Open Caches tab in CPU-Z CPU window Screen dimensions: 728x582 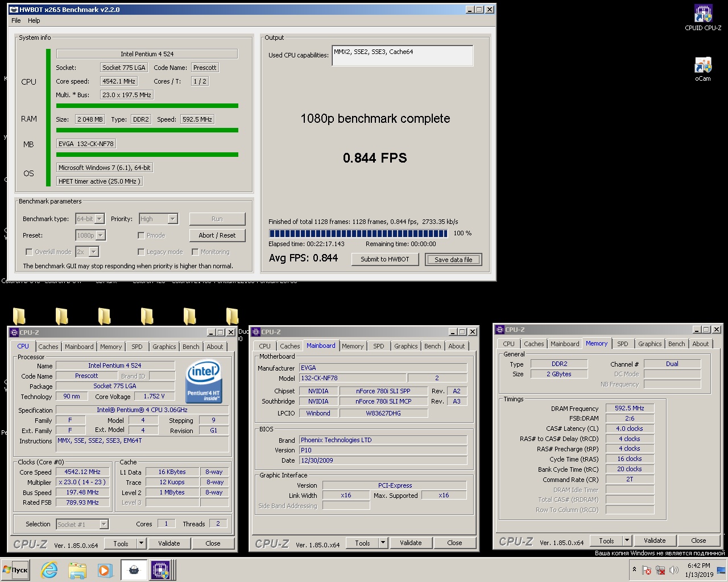point(48,347)
